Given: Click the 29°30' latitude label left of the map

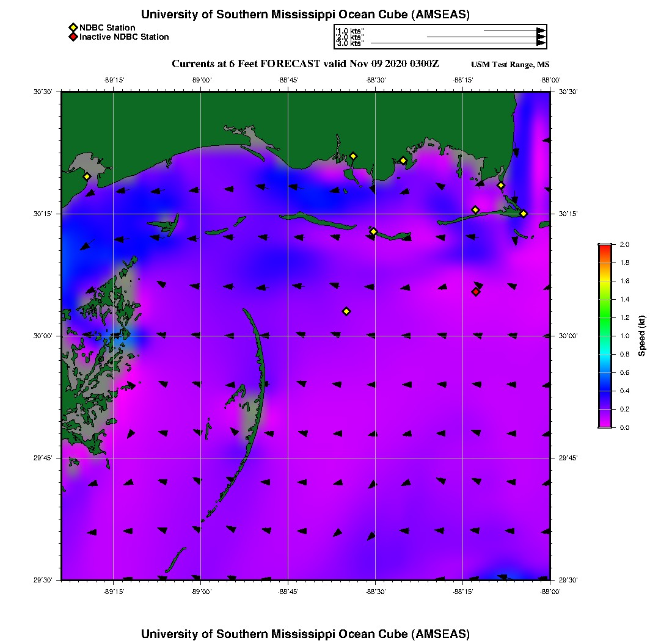Looking at the screenshot, I should [x=42, y=580].
